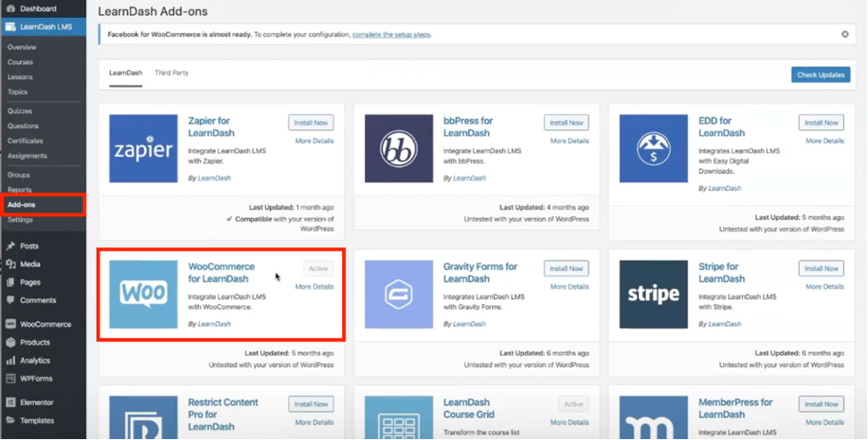The image size is (868, 440).
Task: Dismiss the Facebook for WooCommerce notice
Action: point(845,35)
